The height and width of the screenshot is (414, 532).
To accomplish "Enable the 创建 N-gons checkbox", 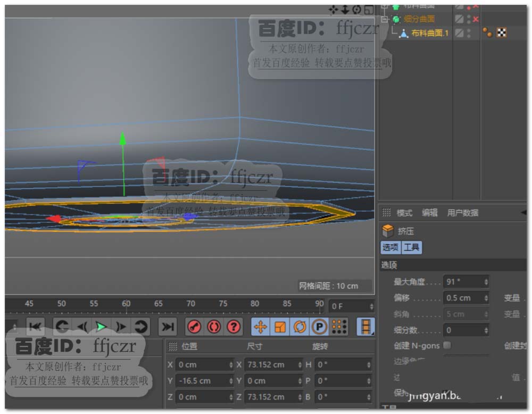I will [447, 345].
